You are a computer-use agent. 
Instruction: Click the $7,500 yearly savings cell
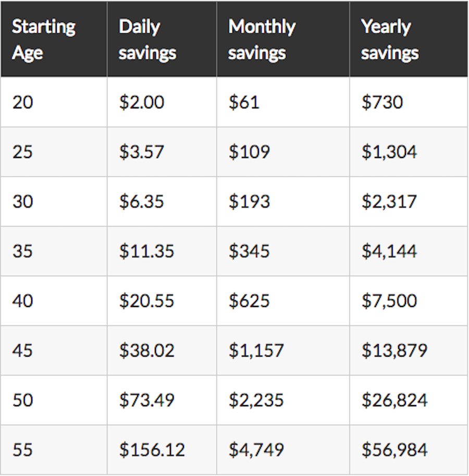tap(389, 301)
